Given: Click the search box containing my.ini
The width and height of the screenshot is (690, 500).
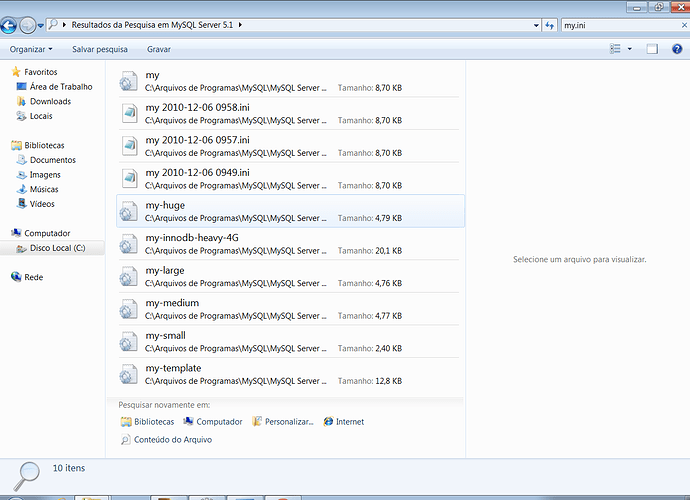Looking at the screenshot, I should tap(620, 26).
